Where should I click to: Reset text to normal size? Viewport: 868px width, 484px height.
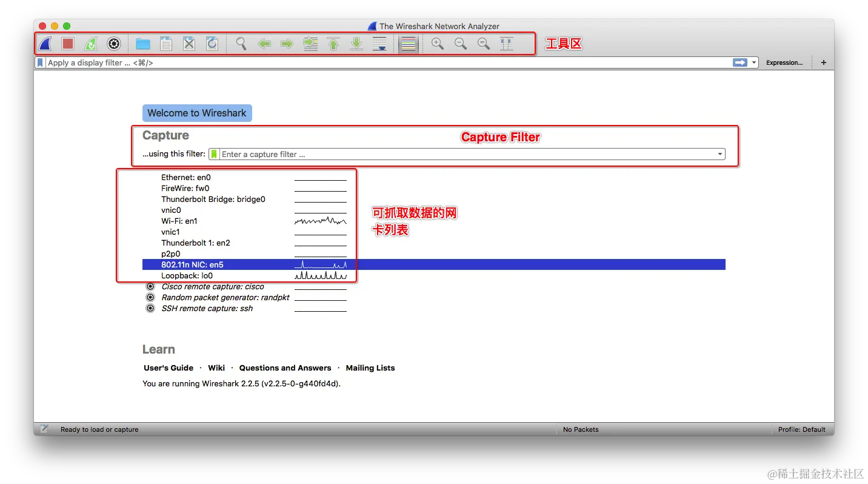click(484, 44)
